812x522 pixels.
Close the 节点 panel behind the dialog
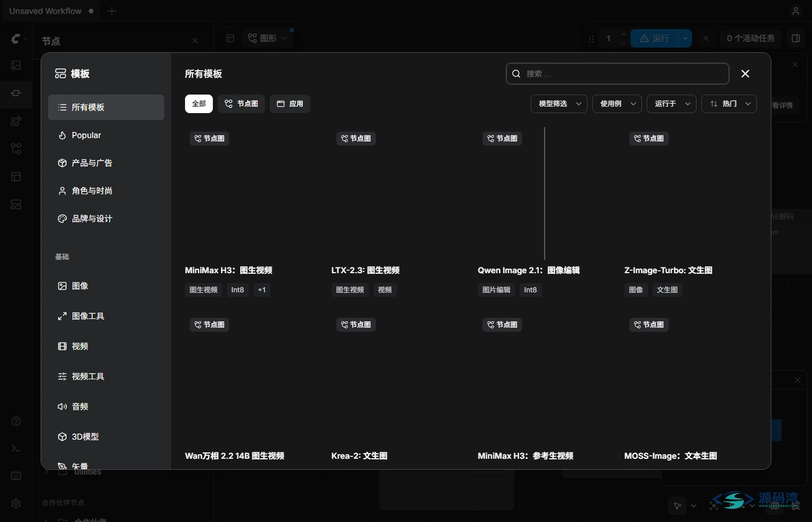click(x=195, y=41)
